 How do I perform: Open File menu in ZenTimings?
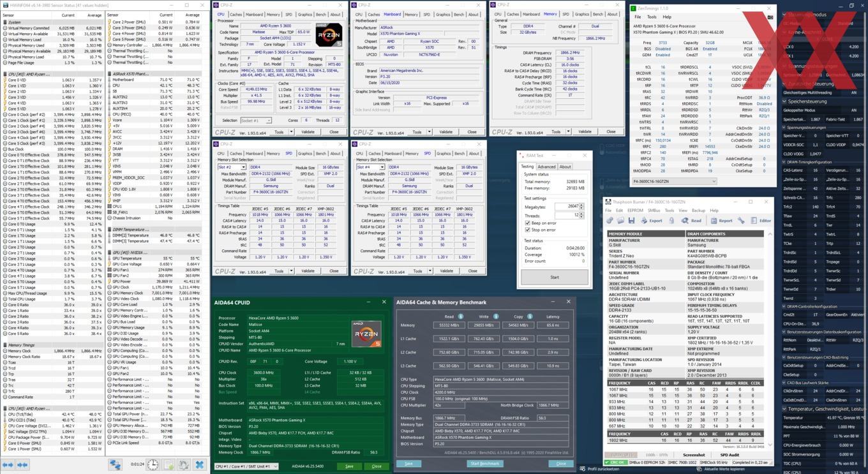click(637, 17)
